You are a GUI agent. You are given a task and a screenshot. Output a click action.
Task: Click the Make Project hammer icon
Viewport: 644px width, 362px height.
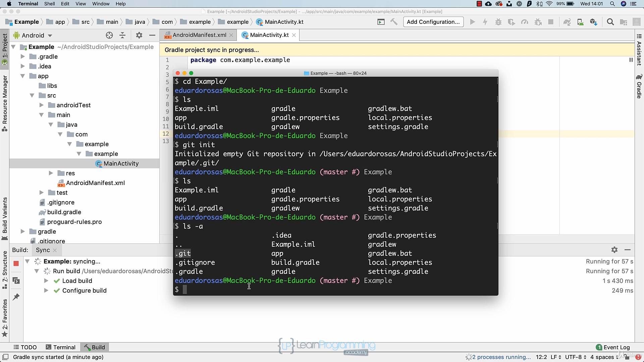click(394, 22)
